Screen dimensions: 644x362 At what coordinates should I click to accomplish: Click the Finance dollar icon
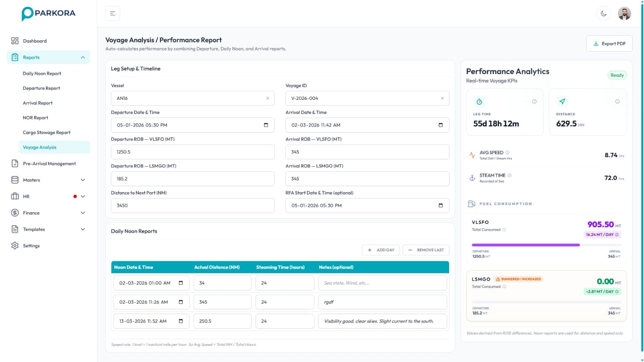(x=15, y=213)
